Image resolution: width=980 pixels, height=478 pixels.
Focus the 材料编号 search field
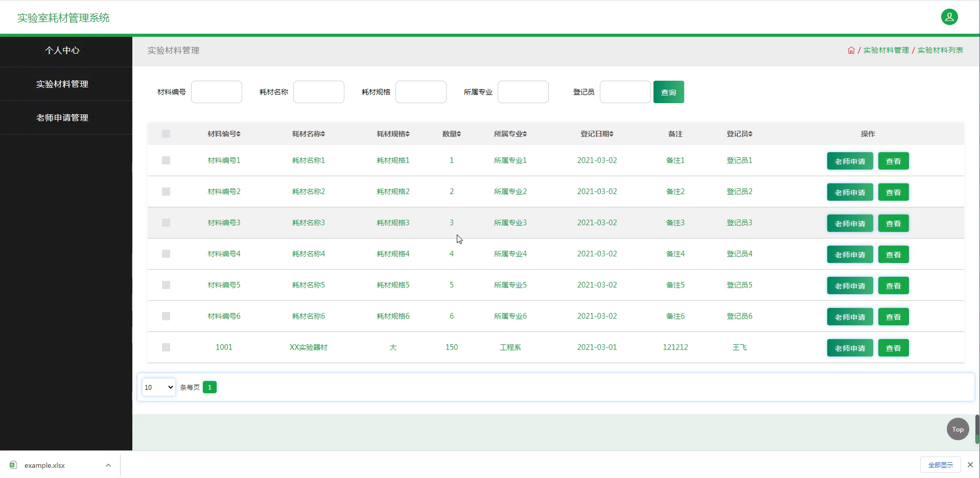[x=217, y=92]
